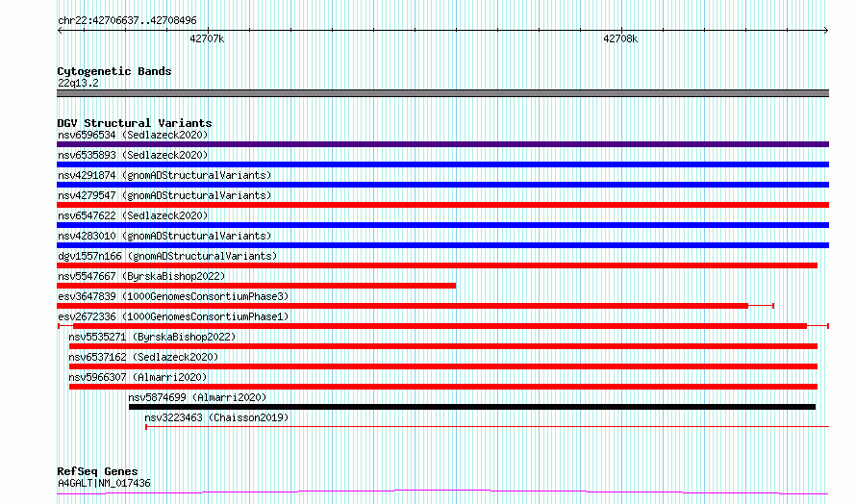Select the black nsv5874699 variant bar
The width and height of the screenshot is (856, 504).
pyautogui.click(x=472, y=407)
